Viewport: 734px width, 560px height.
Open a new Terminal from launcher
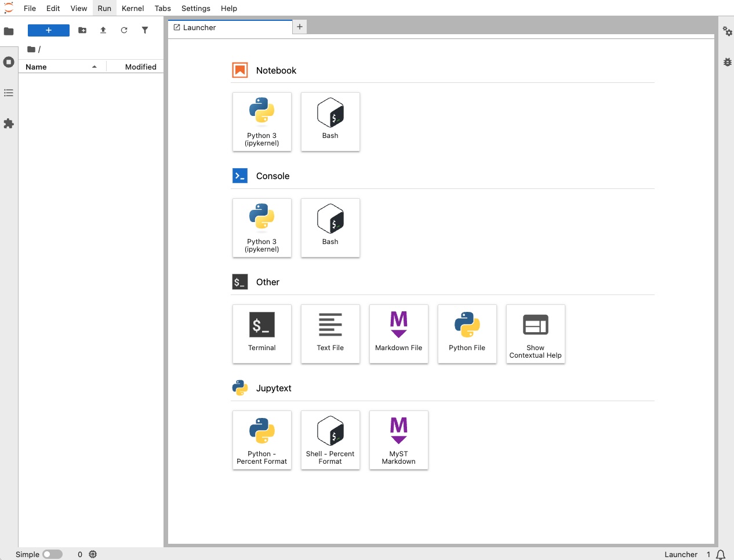262,334
